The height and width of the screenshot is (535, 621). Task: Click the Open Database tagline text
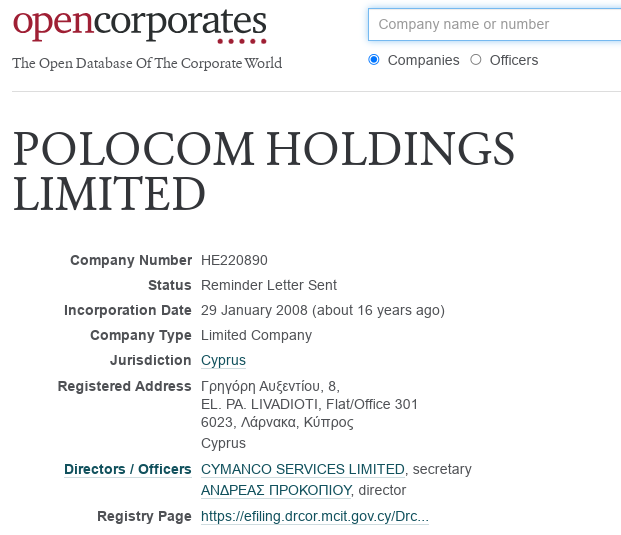147,64
